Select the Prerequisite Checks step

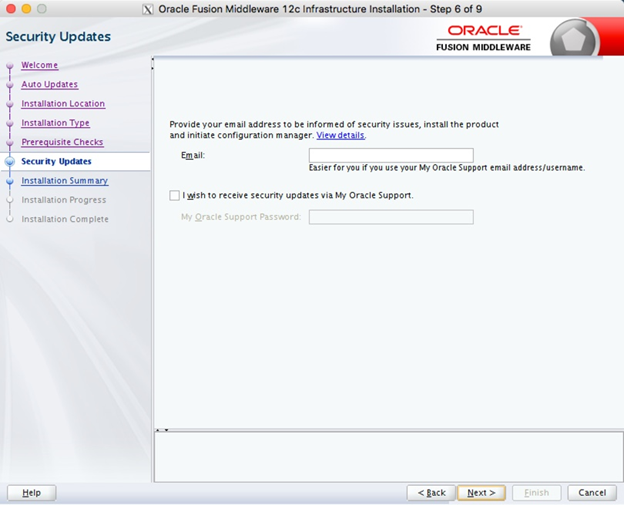pyautogui.click(x=62, y=142)
